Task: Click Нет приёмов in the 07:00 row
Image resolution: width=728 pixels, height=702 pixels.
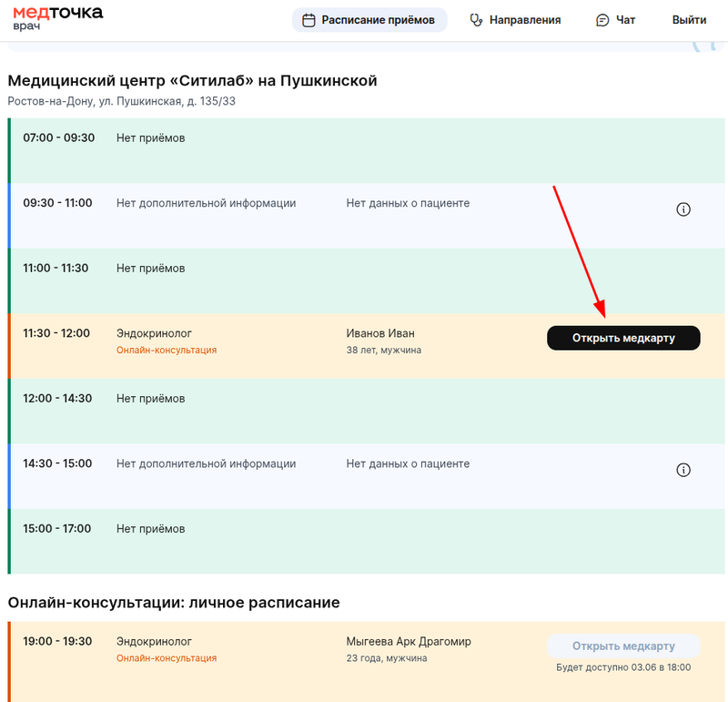Action: pos(150,138)
